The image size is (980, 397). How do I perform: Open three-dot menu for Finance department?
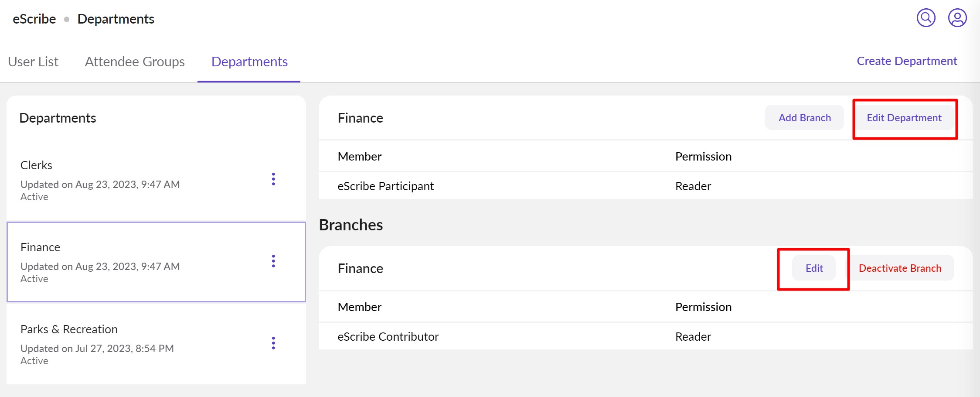point(273,261)
